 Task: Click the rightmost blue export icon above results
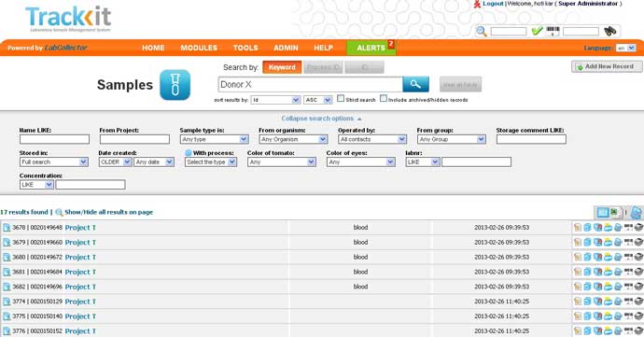click(x=637, y=213)
